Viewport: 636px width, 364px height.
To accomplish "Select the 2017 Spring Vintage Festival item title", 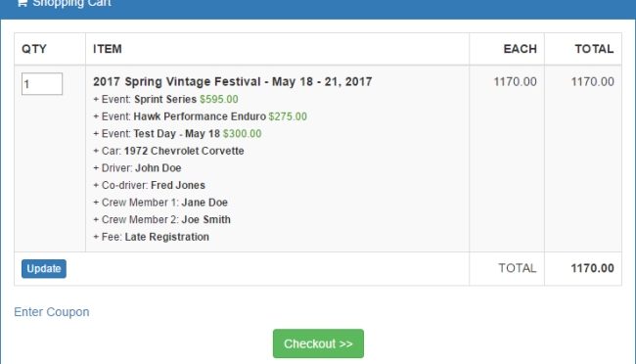I will (233, 81).
